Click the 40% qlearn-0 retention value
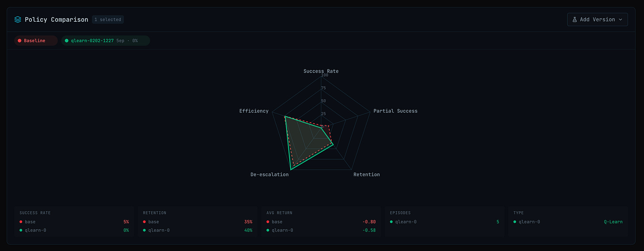The image size is (644, 251). tap(248, 230)
